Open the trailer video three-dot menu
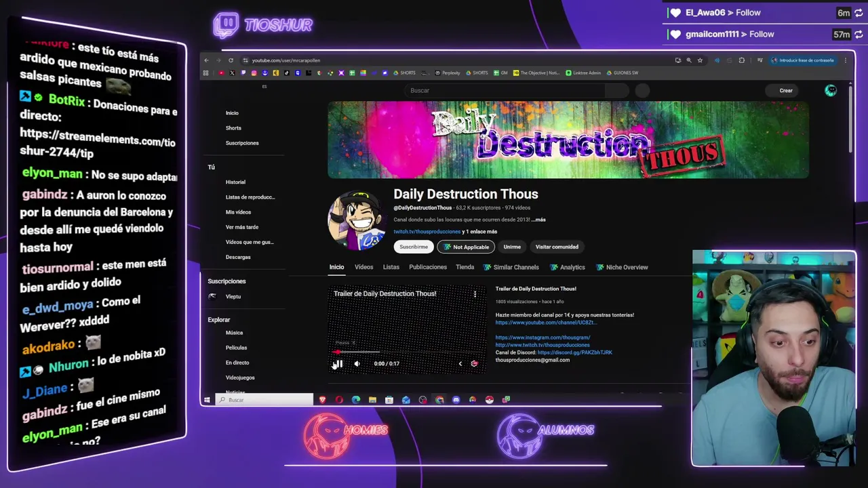 475,294
